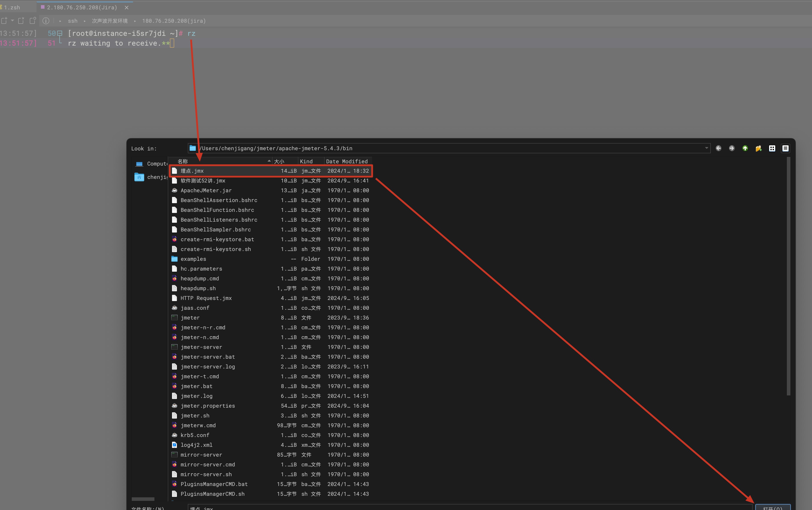Create a new folder with the folder-plus icon
Image resolution: width=812 pixels, height=510 pixels.
pos(758,148)
